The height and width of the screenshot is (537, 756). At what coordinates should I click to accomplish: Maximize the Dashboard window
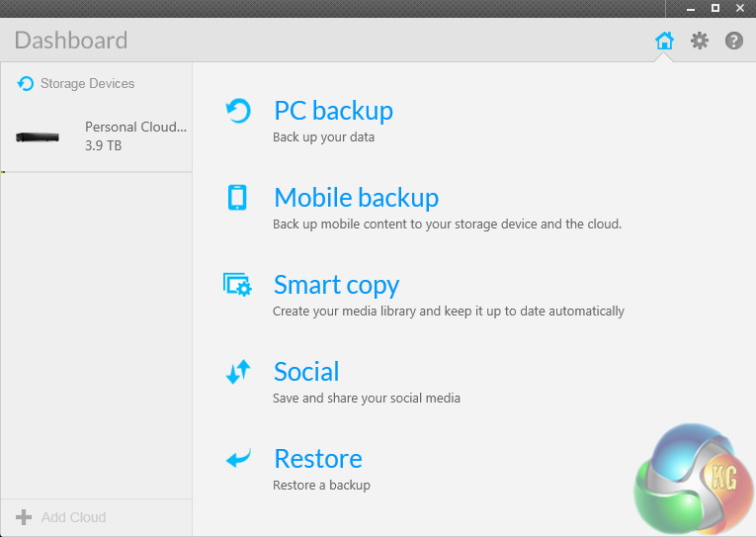coord(714,8)
